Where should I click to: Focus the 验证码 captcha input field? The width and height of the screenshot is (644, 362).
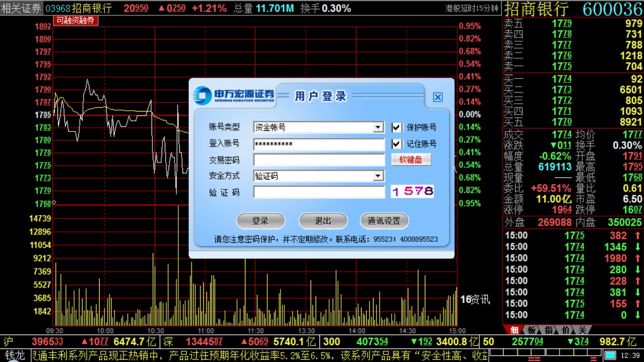point(319,192)
